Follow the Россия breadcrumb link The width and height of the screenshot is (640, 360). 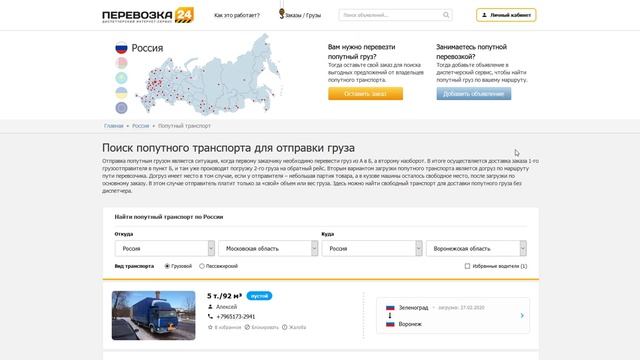pos(140,126)
